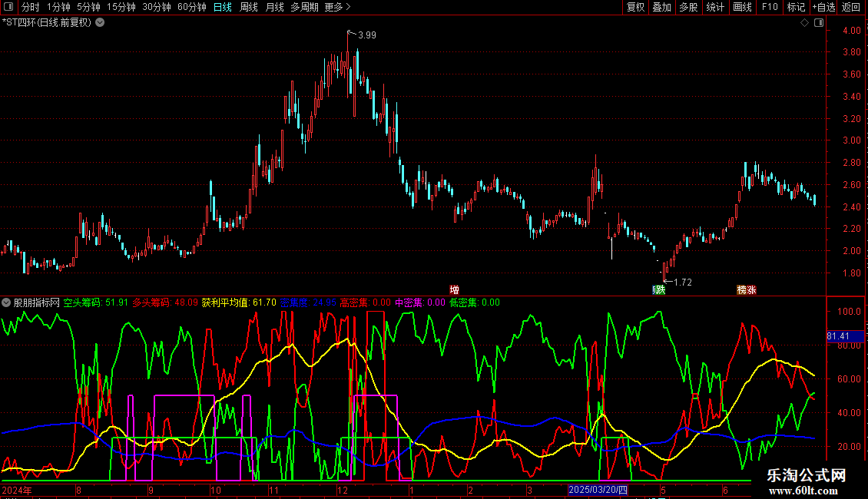This screenshot has height=499, width=868.
Task: Select the 中密集: 0.00 label
Action: (x=419, y=302)
